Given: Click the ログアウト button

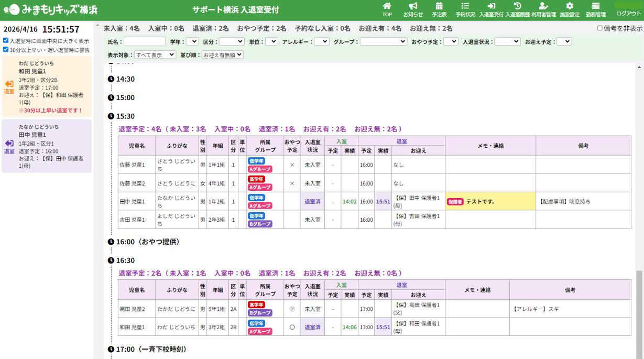Looking at the screenshot, I should [x=628, y=14].
